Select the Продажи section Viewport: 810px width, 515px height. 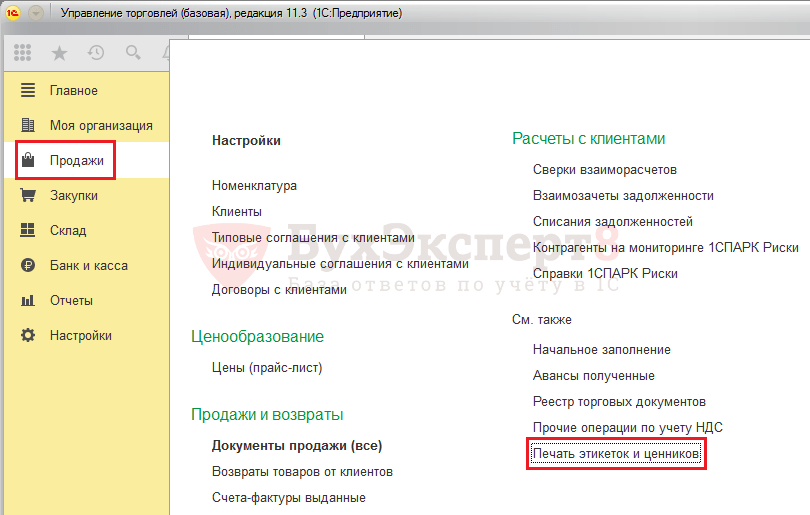(x=77, y=161)
